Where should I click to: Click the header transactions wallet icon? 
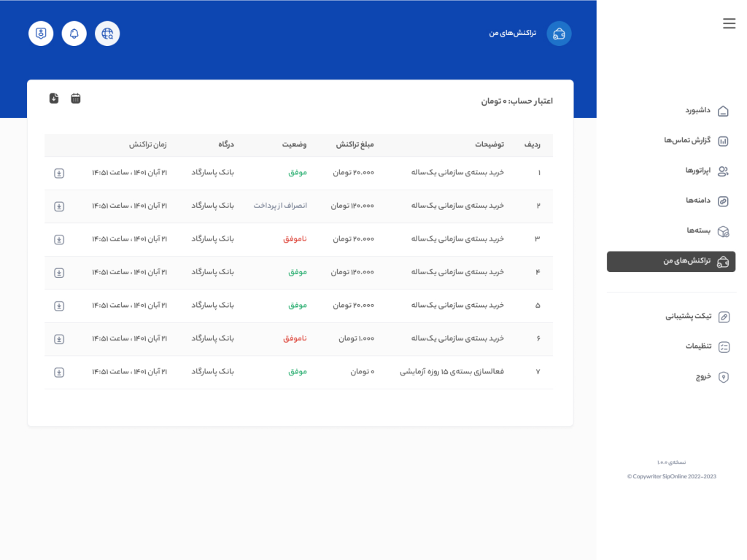coord(559,34)
